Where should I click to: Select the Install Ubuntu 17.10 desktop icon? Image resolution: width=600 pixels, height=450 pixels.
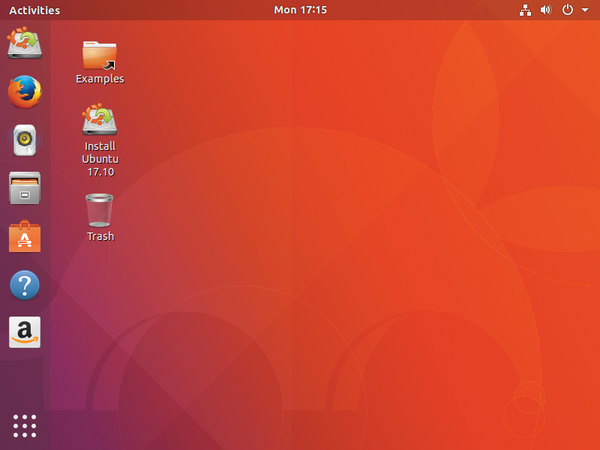click(100, 140)
